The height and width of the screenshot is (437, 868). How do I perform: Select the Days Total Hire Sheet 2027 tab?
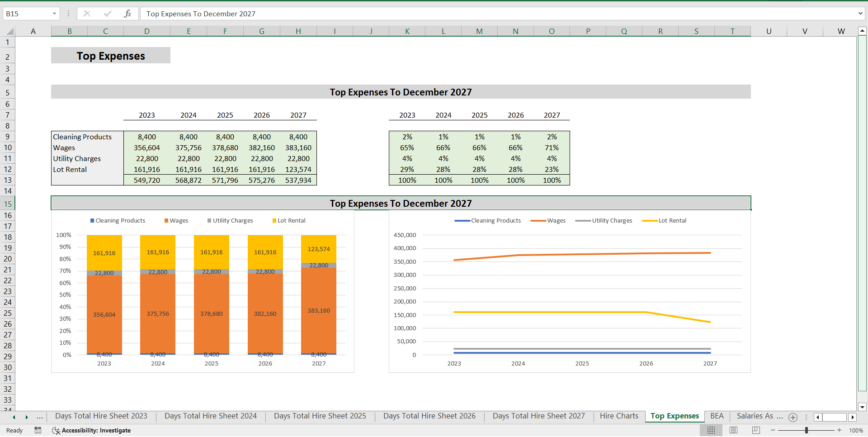(538, 416)
